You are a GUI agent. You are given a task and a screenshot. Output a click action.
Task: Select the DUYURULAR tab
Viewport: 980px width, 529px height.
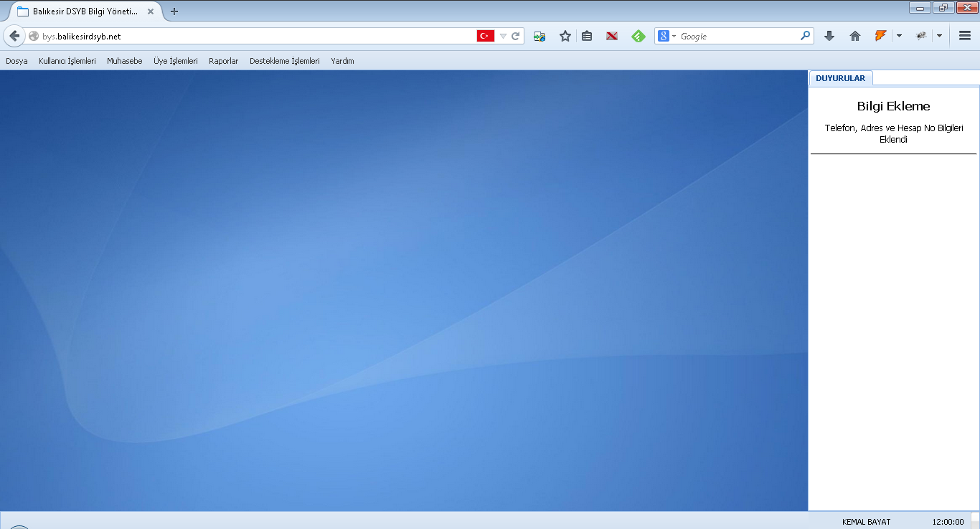click(x=840, y=78)
